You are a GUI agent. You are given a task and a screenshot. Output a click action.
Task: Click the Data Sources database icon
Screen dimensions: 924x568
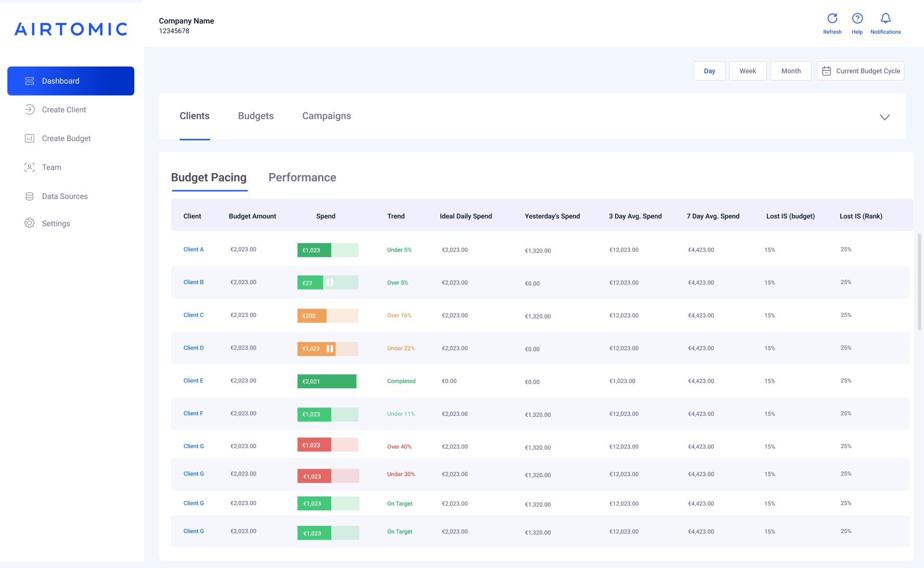[30, 196]
